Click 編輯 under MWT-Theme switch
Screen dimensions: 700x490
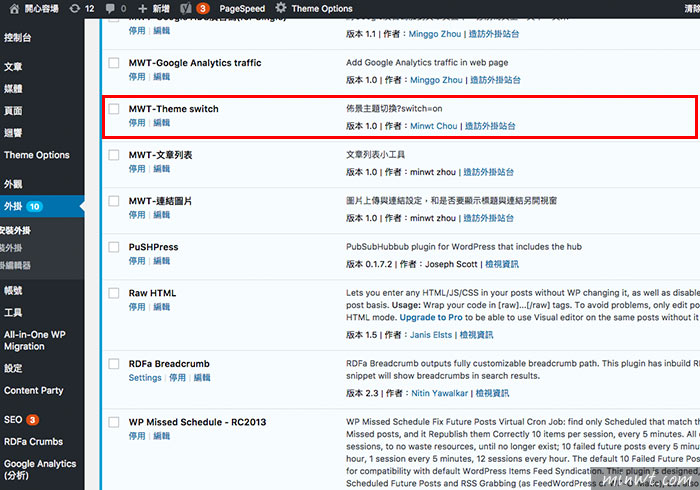162,123
